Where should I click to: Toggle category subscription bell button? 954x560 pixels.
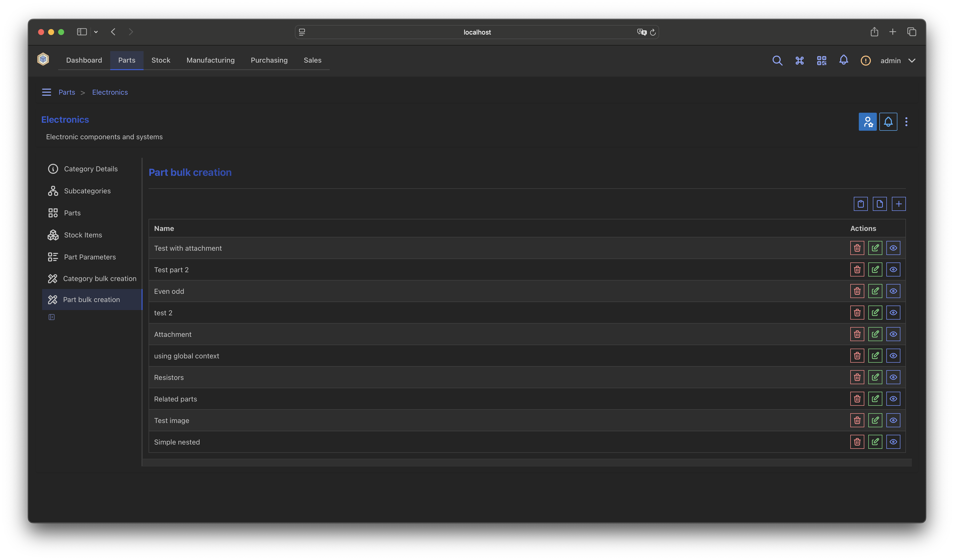(888, 122)
